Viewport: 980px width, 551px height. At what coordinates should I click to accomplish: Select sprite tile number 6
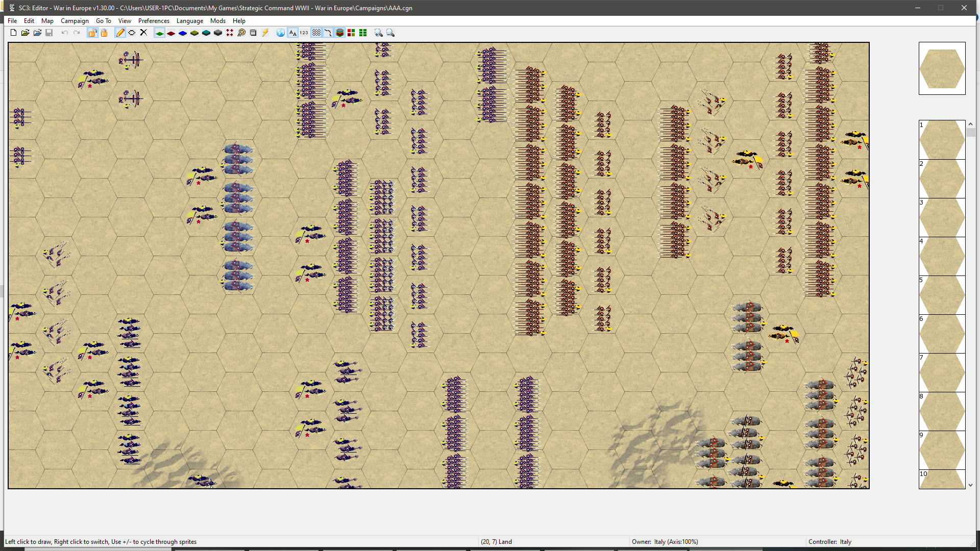click(942, 334)
